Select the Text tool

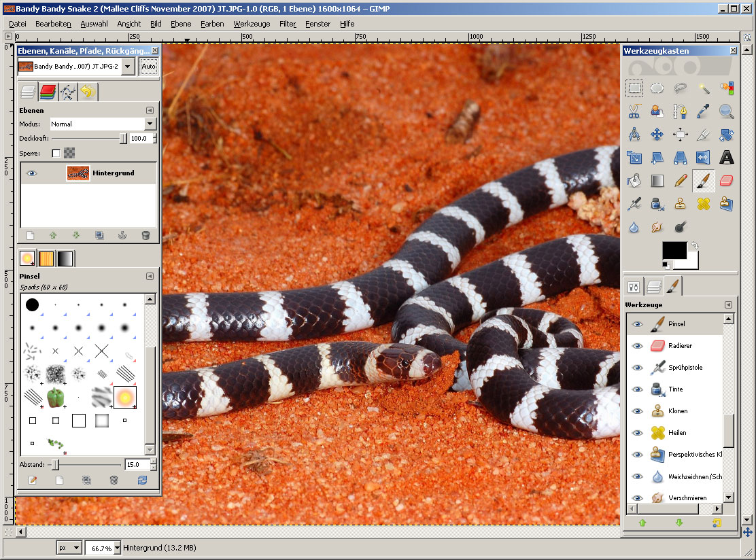727,158
